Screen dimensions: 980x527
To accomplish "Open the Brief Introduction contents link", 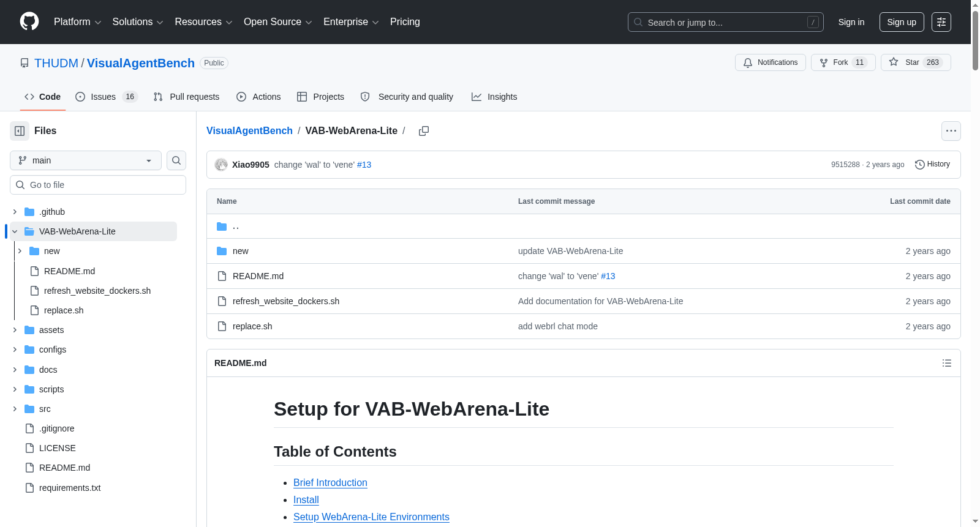I will pos(330,483).
